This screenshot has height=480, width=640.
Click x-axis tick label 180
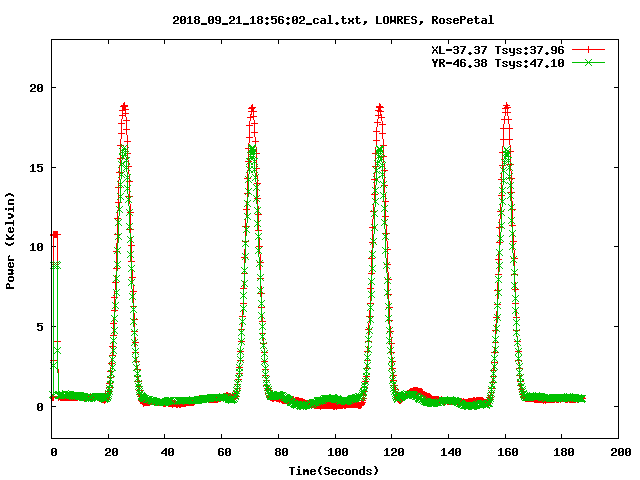click(564, 452)
